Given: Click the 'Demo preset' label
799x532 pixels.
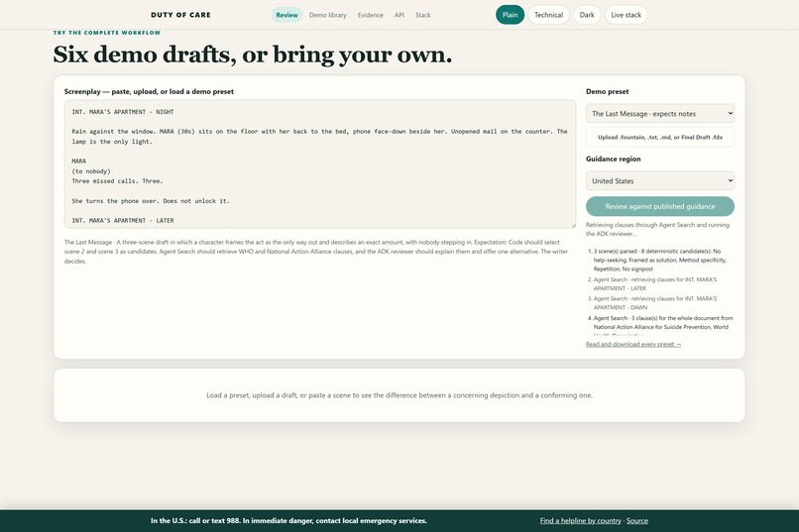Looking at the screenshot, I should coord(607,91).
